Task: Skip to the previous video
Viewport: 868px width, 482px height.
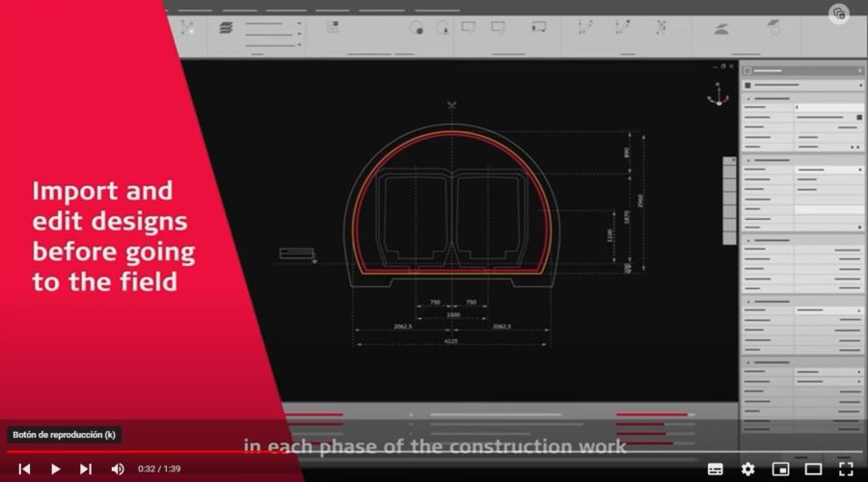Action: (24, 469)
